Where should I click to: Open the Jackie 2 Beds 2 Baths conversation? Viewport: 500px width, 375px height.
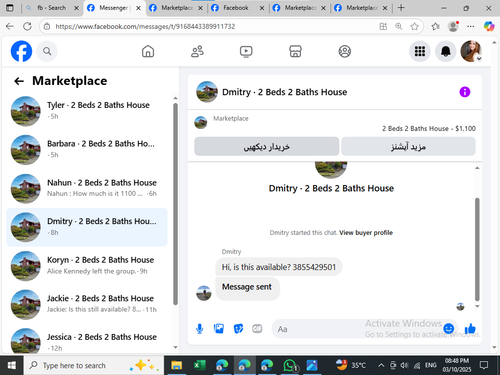pos(87,304)
